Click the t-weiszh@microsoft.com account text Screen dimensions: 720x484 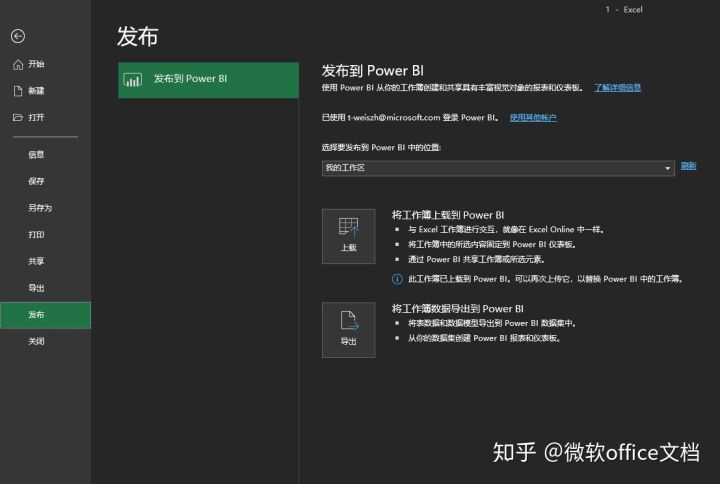pos(394,118)
